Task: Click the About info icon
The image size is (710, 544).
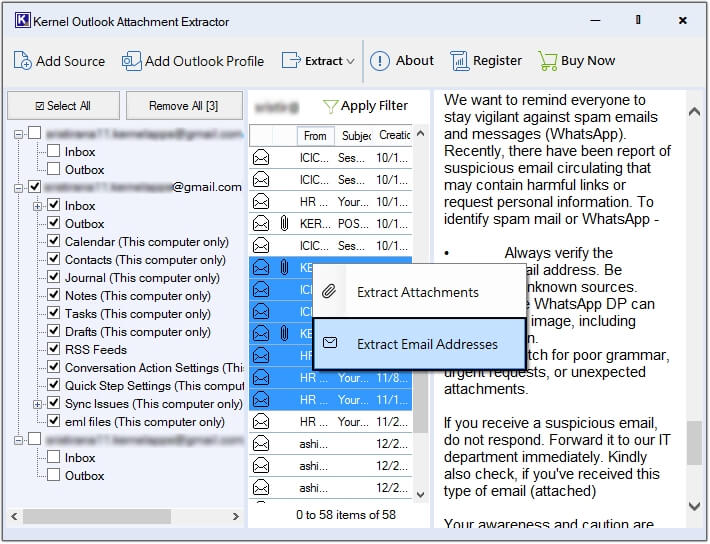Action: 379,61
